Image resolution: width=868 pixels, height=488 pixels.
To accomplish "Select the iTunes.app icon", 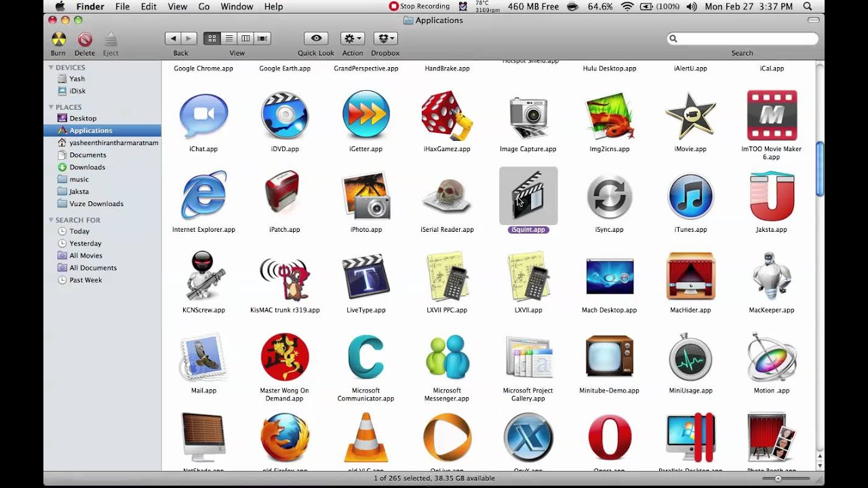I will point(690,197).
